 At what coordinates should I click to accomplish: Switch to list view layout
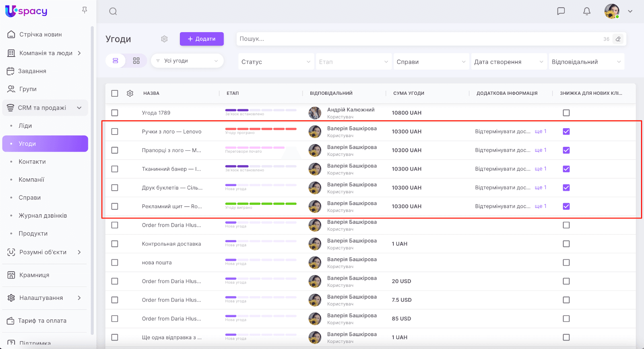pos(116,61)
